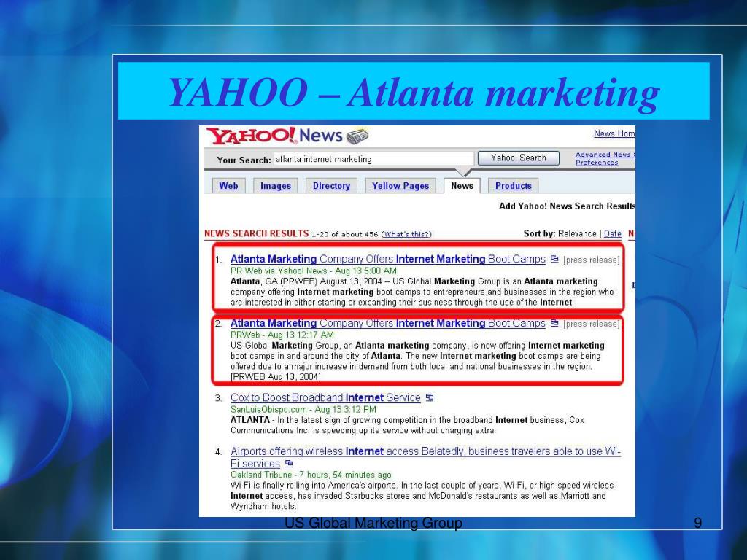Image resolution: width=747 pixels, height=560 pixels.
Task: Switch to the Yellow Pages tab
Action: 400,186
